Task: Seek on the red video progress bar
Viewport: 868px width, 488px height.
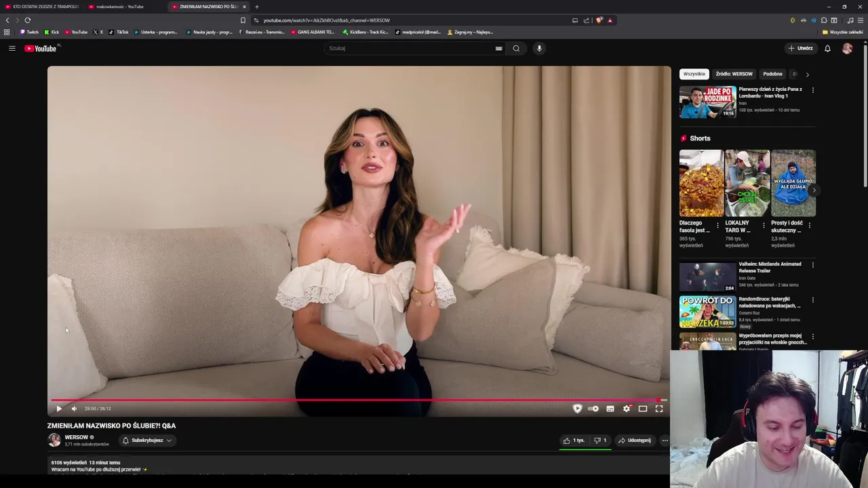Action: coord(359,400)
